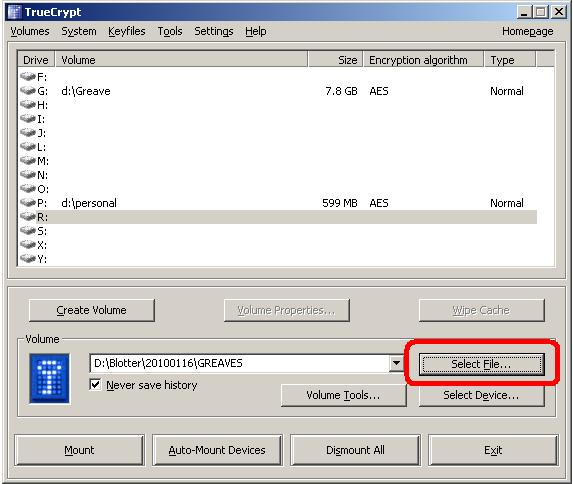The width and height of the screenshot is (573, 484).
Task: Sort by the Drive column header
Action: click(x=36, y=60)
